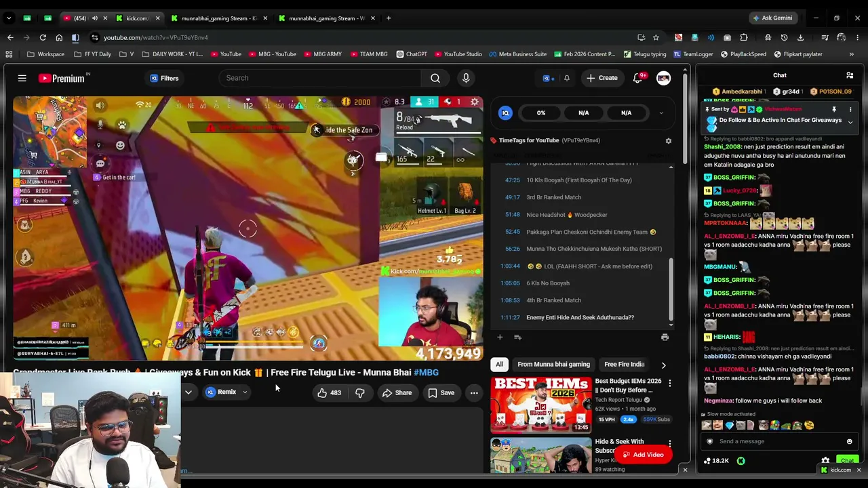Open options for Best Budget IEMs video
The height and width of the screenshot is (488, 868).
click(x=669, y=384)
